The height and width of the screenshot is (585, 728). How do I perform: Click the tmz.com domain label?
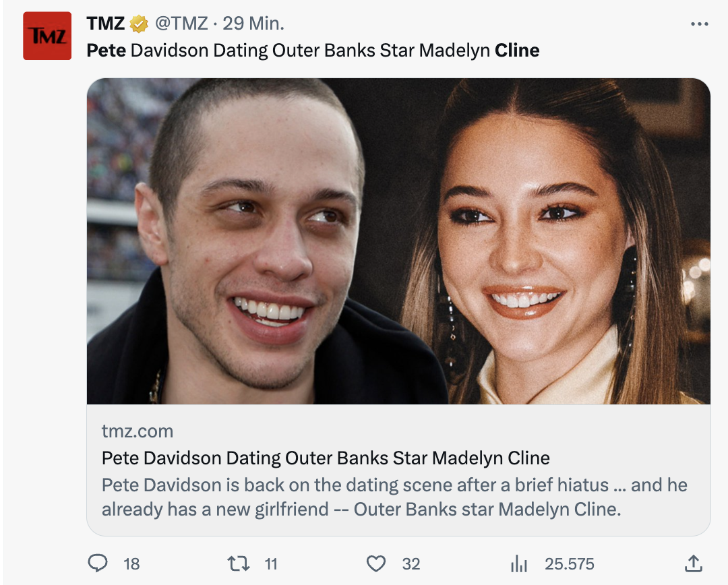[138, 431]
